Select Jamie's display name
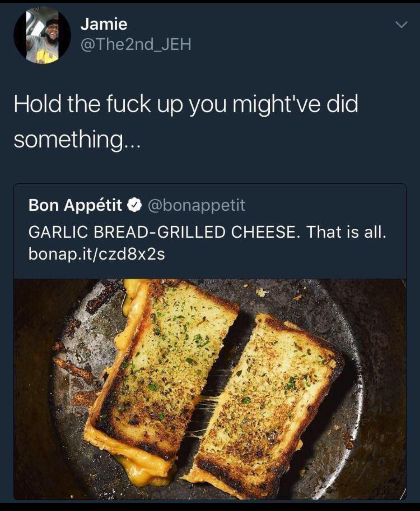The width and height of the screenshot is (420, 511). pos(104,26)
